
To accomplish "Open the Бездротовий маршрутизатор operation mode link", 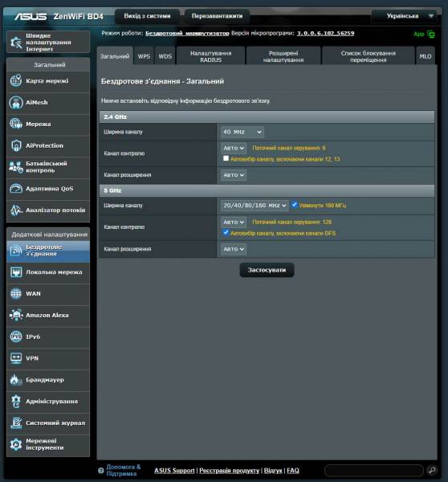I will [x=187, y=33].
